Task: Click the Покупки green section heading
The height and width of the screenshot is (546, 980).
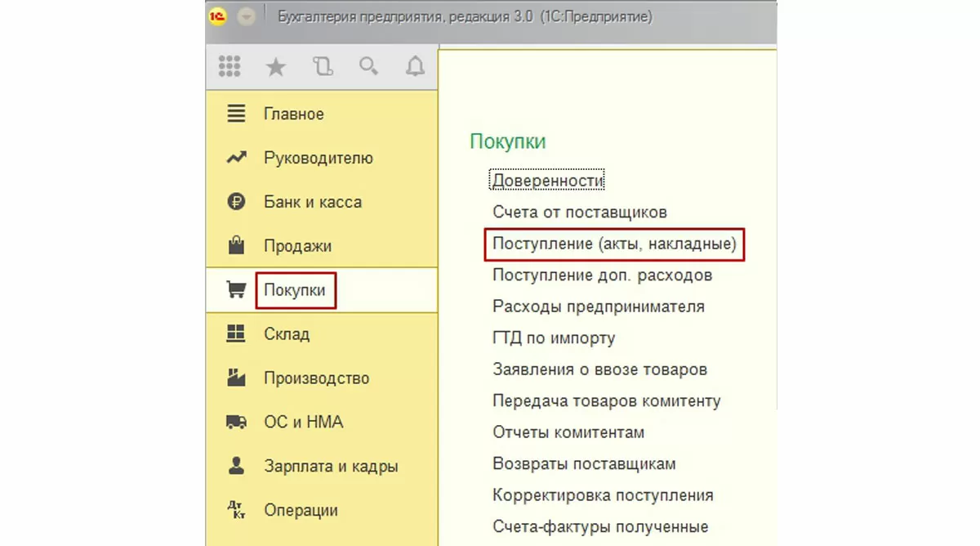Action: pyautogui.click(x=508, y=141)
